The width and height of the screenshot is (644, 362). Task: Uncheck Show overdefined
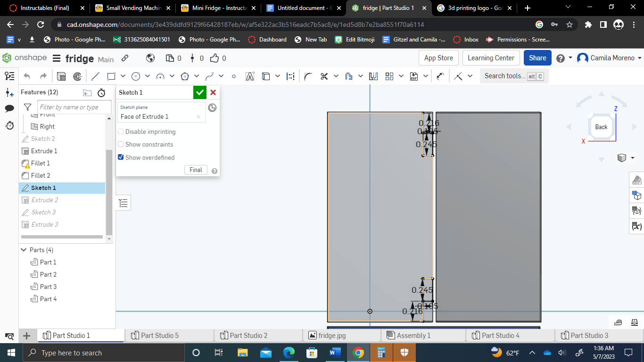121,157
